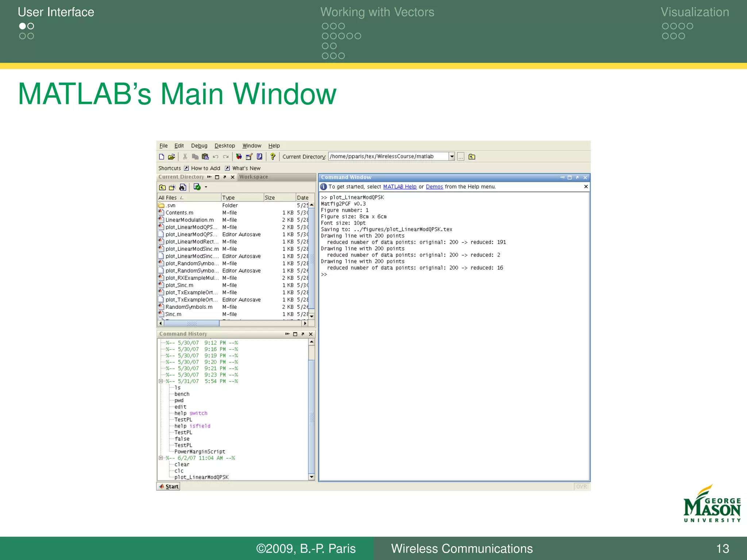The height and width of the screenshot is (560, 747).
Task: Dismiss the getting started info bar
Action: [586, 187]
